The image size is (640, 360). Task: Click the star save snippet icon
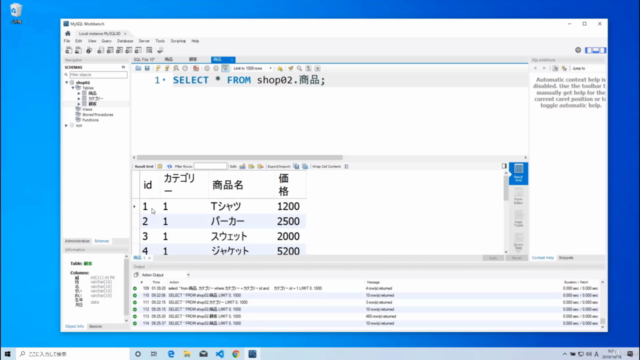[x=280, y=68]
